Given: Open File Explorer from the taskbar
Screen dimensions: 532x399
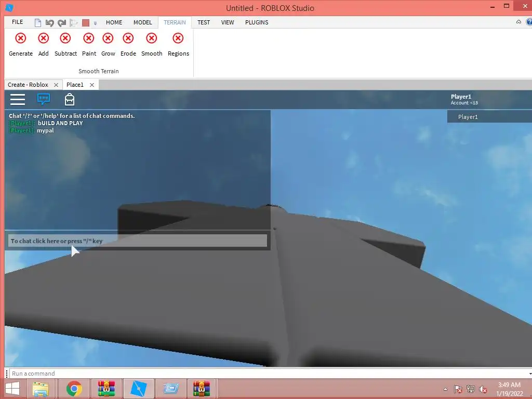Looking at the screenshot, I should coord(41,389).
